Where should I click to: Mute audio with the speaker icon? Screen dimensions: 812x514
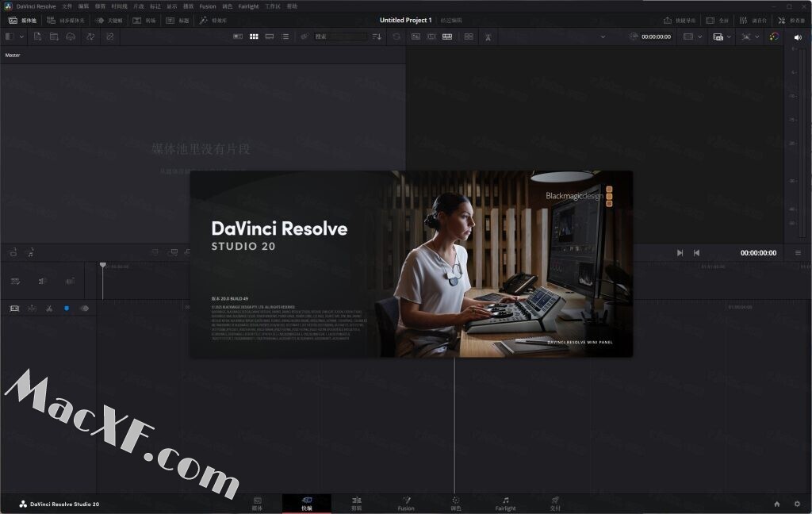click(798, 37)
